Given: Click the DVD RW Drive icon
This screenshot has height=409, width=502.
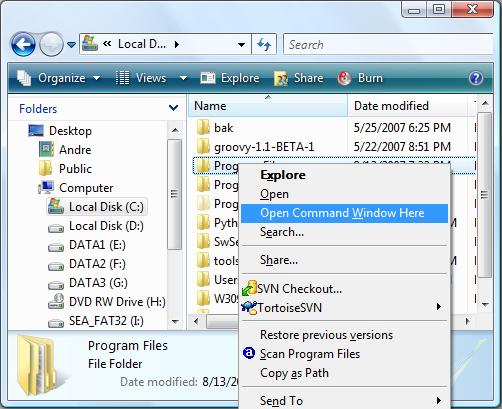Looking at the screenshot, I should pyautogui.click(x=56, y=301).
